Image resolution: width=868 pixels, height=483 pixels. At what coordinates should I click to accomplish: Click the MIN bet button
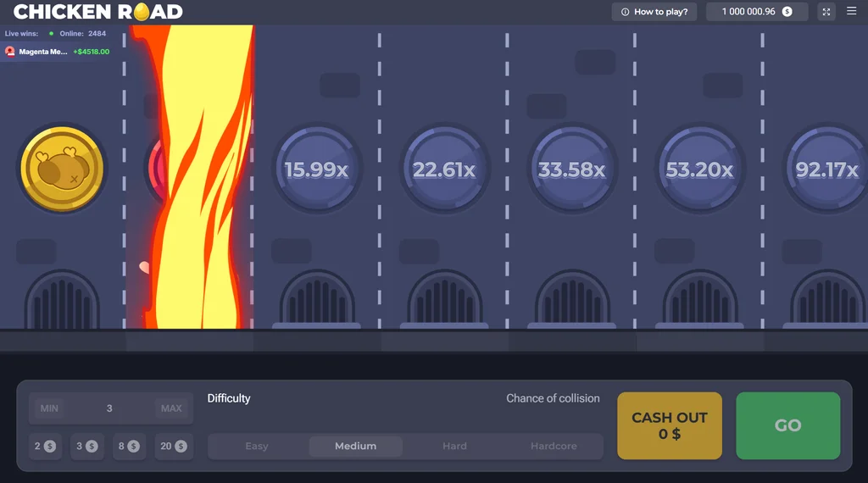[x=49, y=408]
